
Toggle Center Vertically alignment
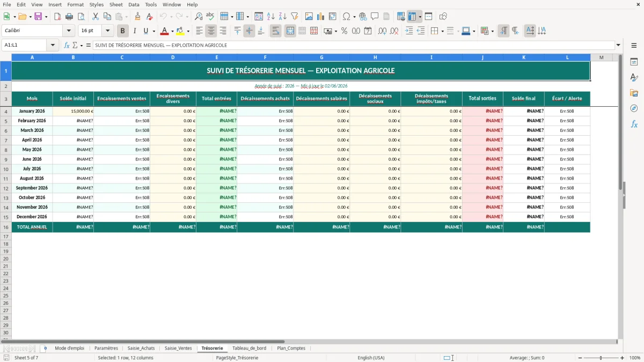tap(249, 31)
